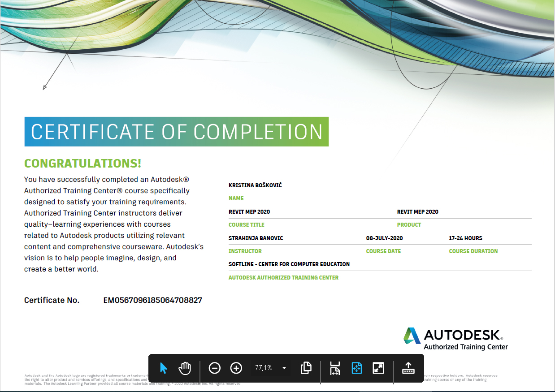Click the INSTRUCTOR label
Viewport: 555px width, 392px height.
pyautogui.click(x=245, y=251)
